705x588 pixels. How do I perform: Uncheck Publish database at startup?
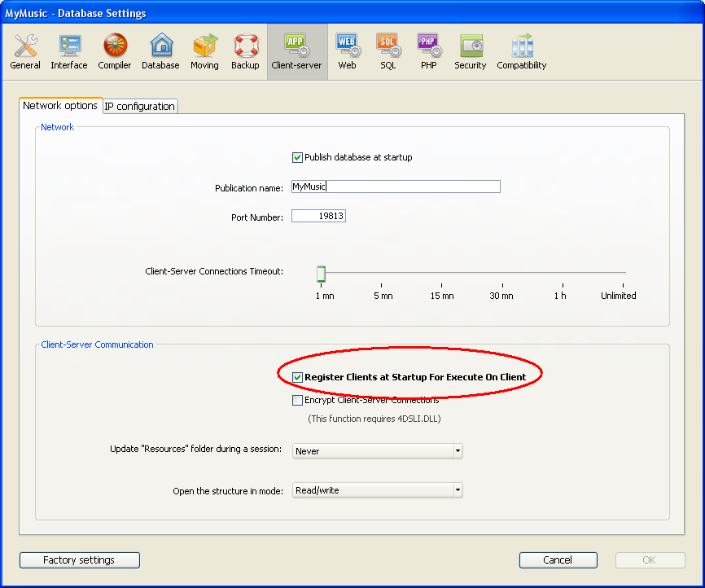click(x=297, y=157)
